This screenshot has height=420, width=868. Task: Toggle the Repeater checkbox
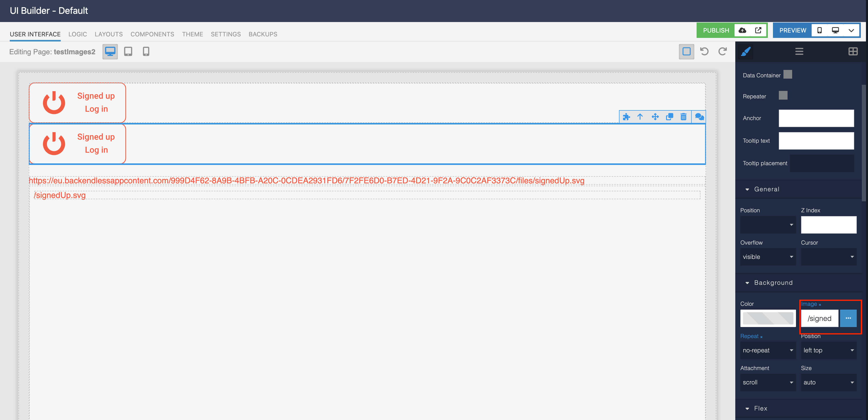[x=783, y=96]
